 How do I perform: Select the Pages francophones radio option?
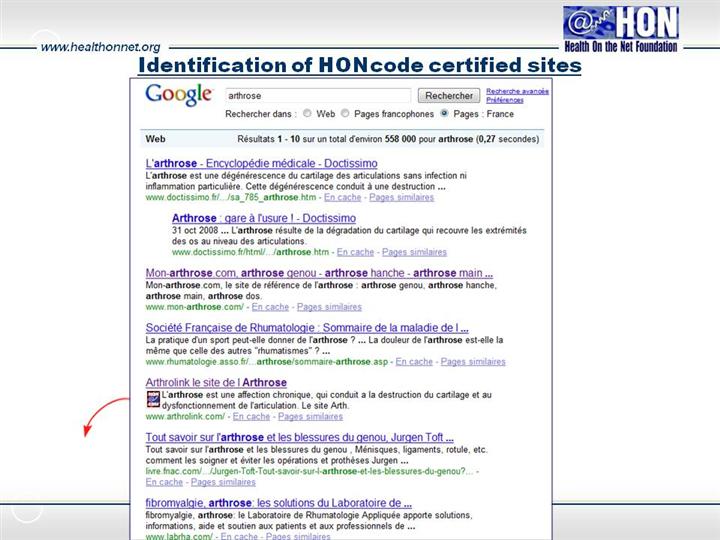pos(345,114)
